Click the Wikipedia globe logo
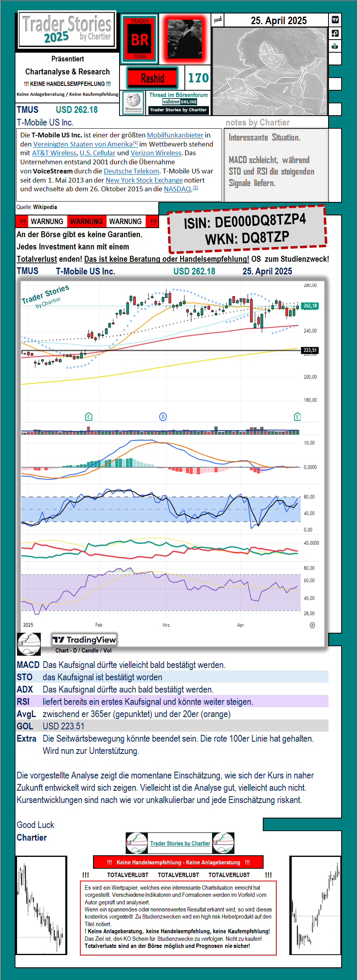Viewport: 357px width, 980px height. [133, 103]
